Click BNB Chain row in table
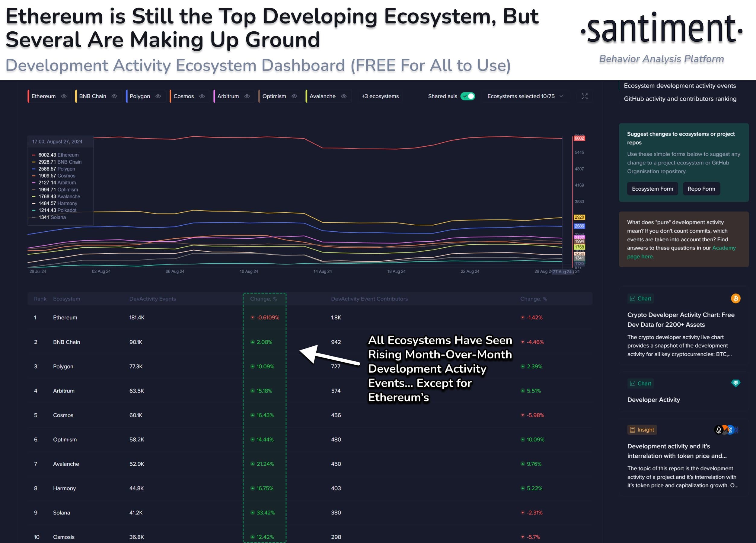 pos(310,342)
